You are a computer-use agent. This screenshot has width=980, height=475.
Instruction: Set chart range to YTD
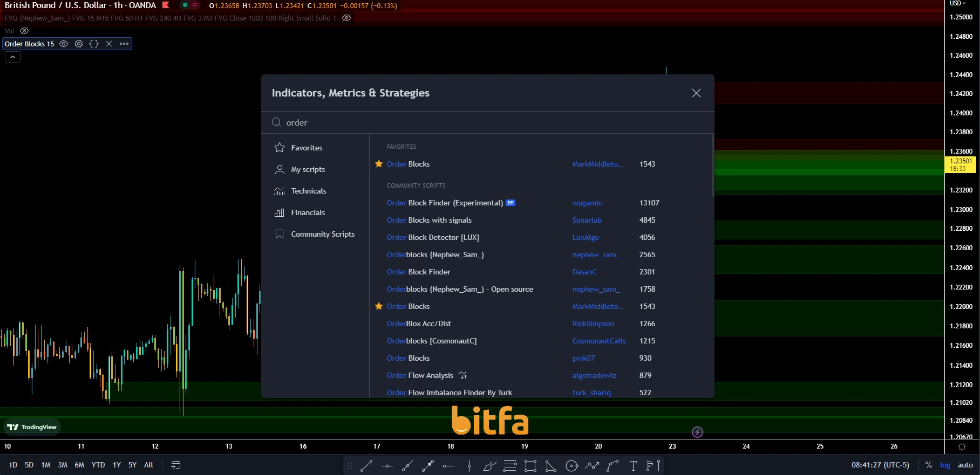(x=98, y=465)
